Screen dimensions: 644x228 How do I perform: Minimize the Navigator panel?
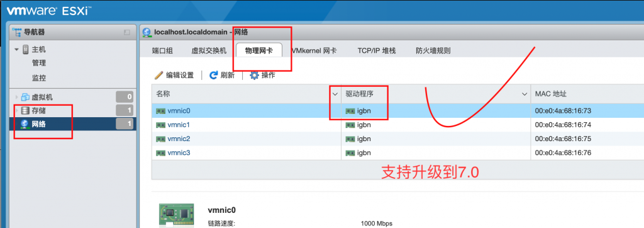(x=127, y=32)
